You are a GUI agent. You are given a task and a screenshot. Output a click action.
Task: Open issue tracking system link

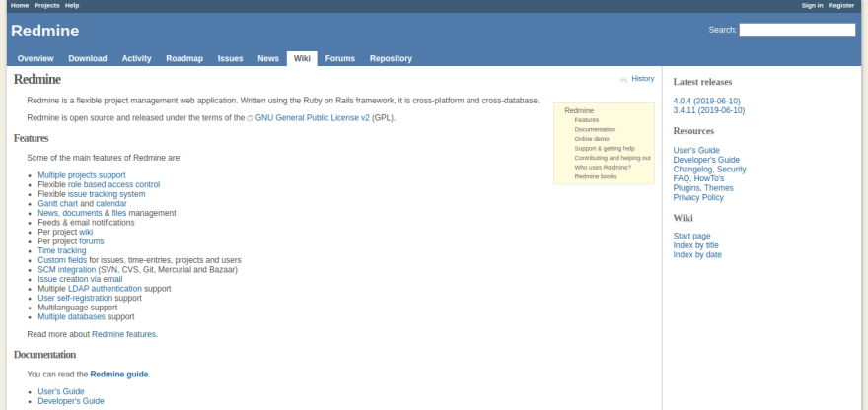click(x=107, y=194)
